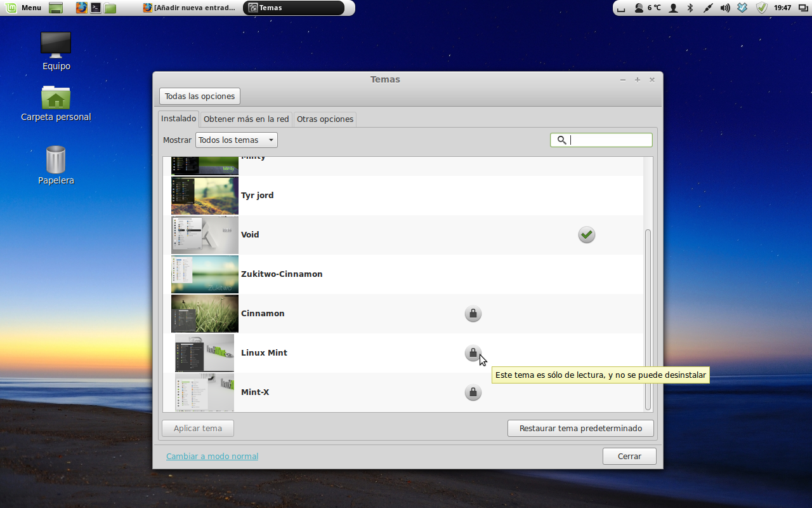The width and height of the screenshot is (812, 508).
Task: Click 'Restaurar tema predeterminado' button
Action: tap(580, 429)
